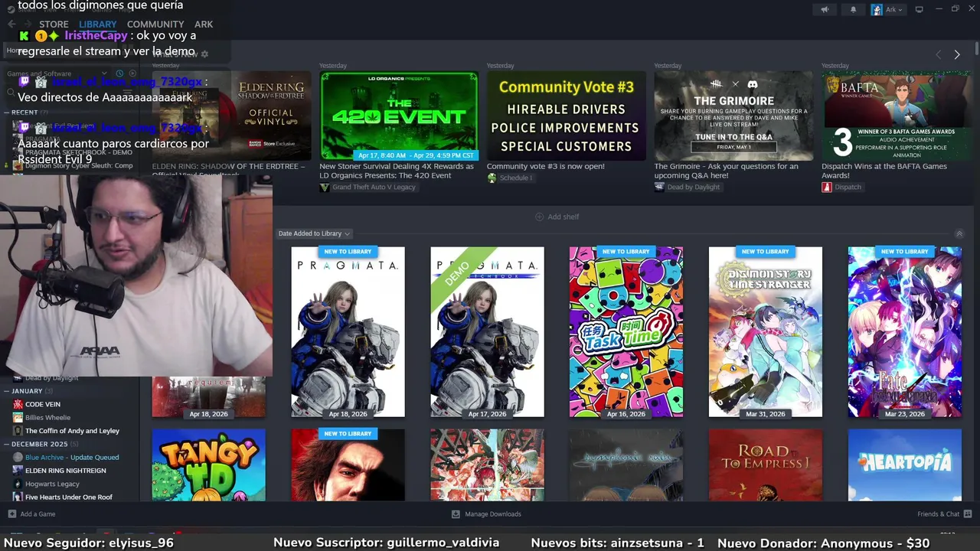Click the Add shelf button
This screenshot has height=551, width=980.
point(557,217)
